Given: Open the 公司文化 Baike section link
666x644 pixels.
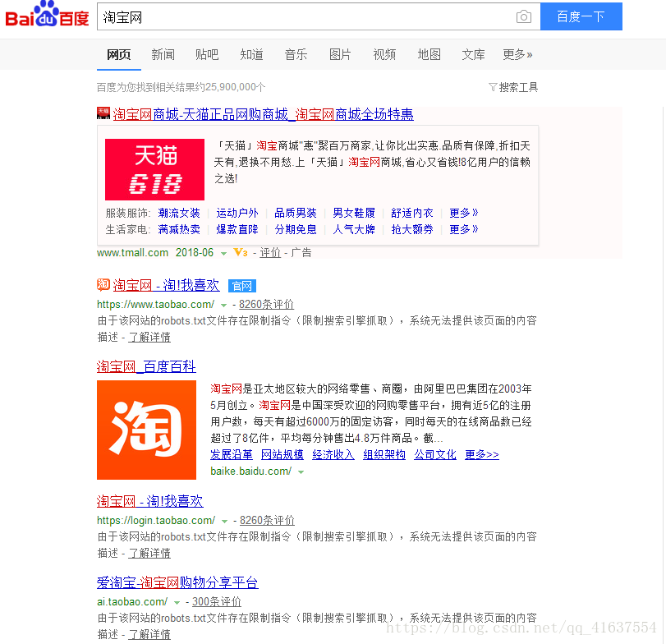Looking at the screenshot, I should pos(435,454).
